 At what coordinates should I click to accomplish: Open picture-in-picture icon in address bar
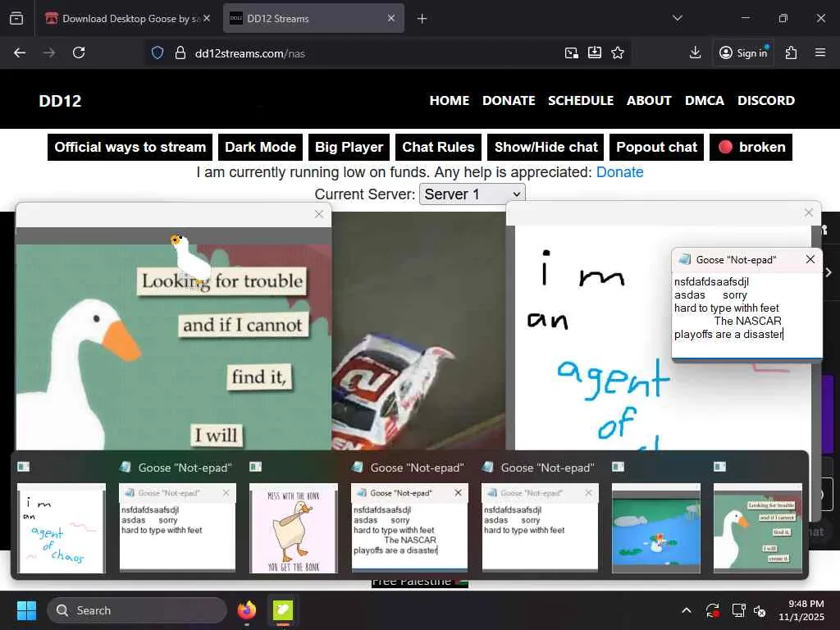point(572,52)
